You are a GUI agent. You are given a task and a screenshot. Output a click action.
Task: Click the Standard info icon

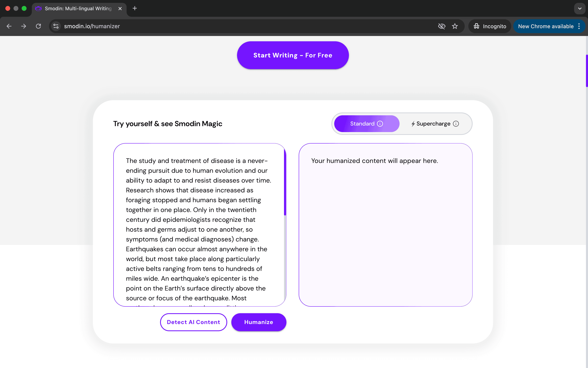pyautogui.click(x=380, y=124)
